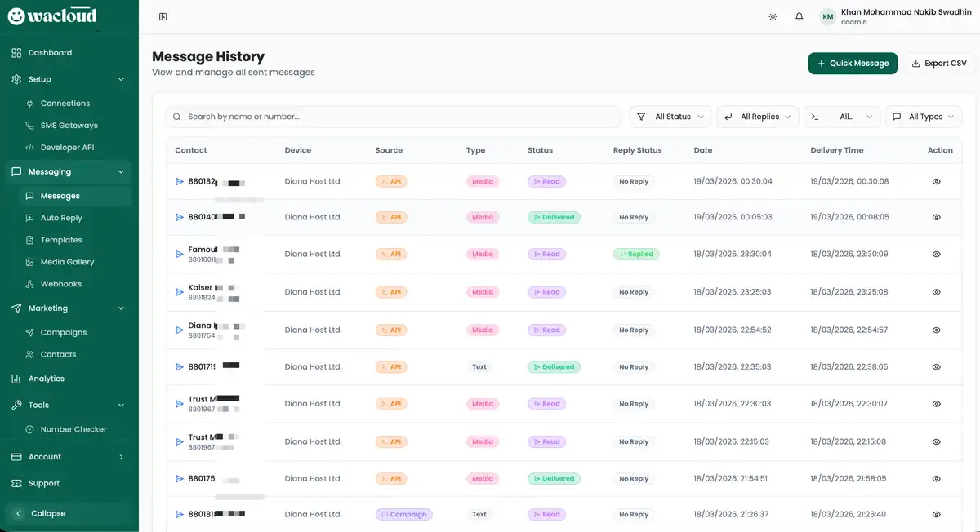The height and width of the screenshot is (532, 980).
Task: Open the Dashboard menu item
Action: (50, 53)
